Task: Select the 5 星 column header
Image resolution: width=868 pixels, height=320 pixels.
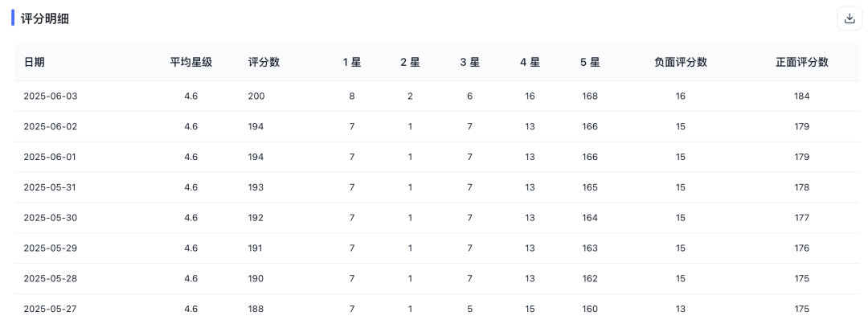Action: click(x=590, y=63)
